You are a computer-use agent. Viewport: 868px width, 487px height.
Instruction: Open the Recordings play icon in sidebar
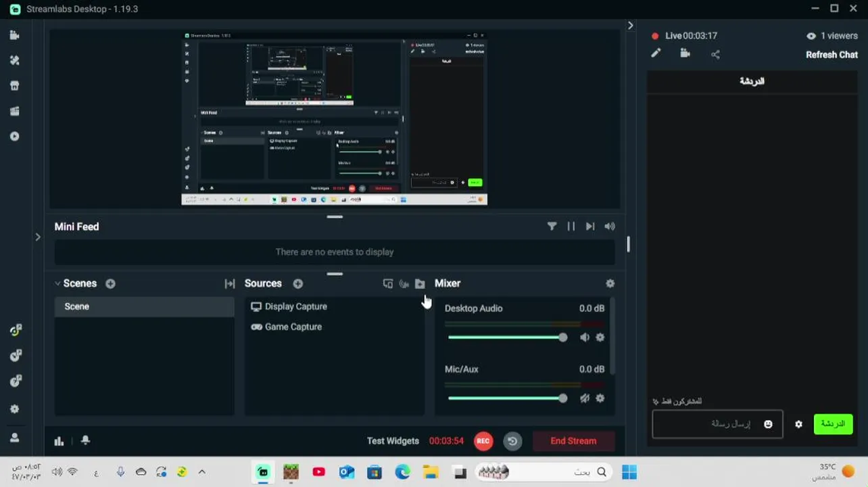(15, 136)
